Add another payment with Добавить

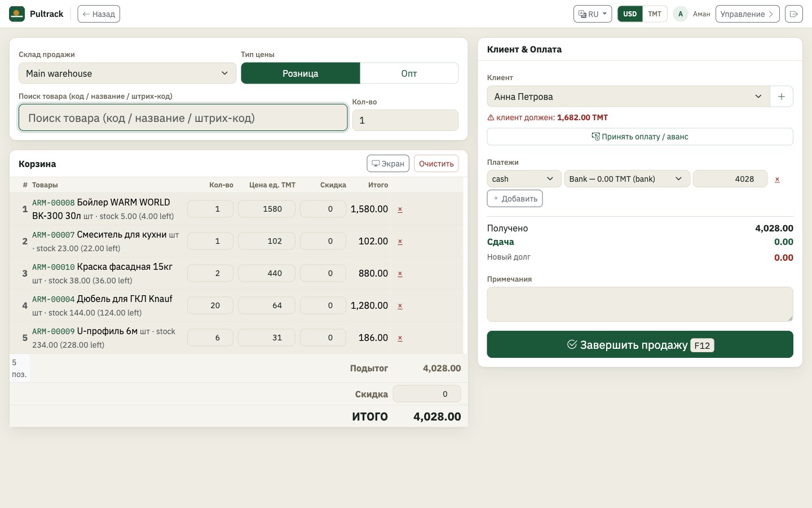point(515,199)
